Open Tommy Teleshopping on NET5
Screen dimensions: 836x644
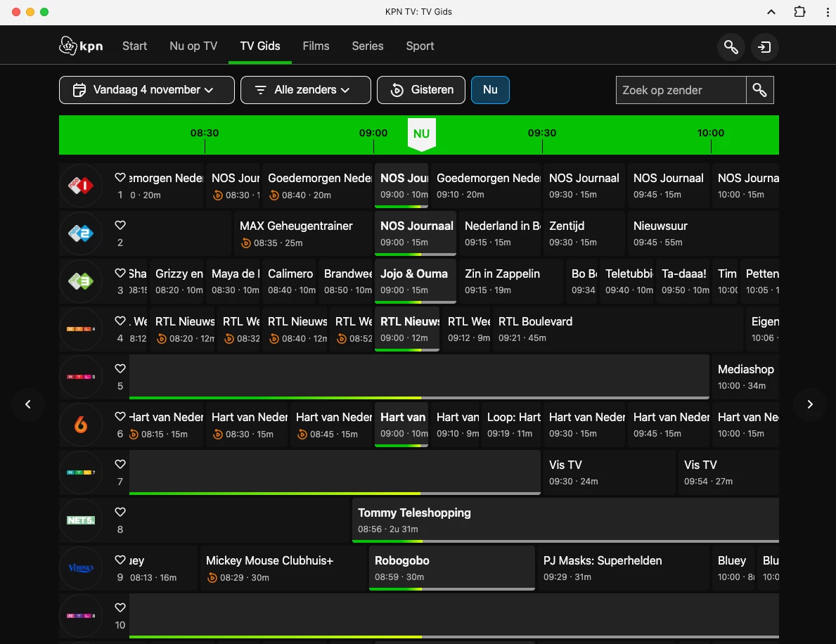(566, 520)
